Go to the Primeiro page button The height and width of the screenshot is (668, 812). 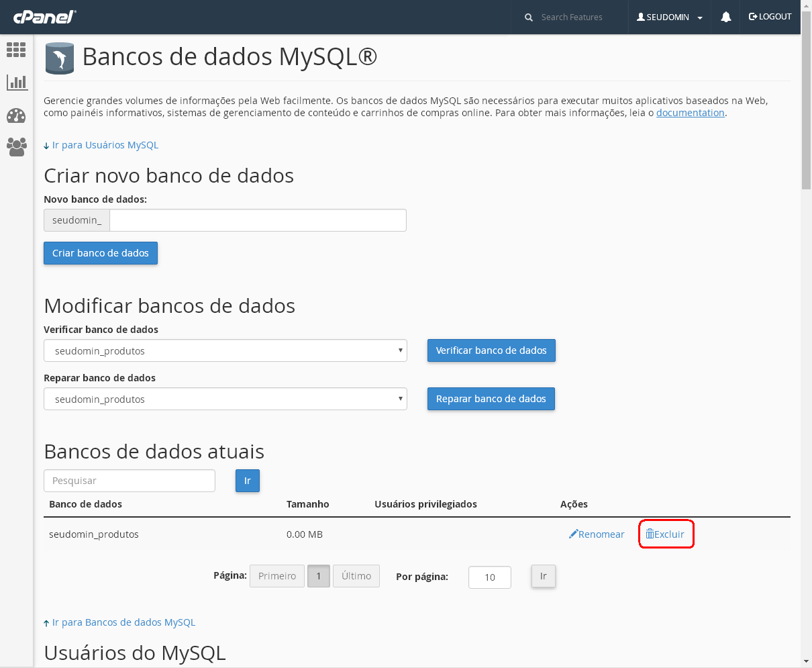tap(277, 576)
